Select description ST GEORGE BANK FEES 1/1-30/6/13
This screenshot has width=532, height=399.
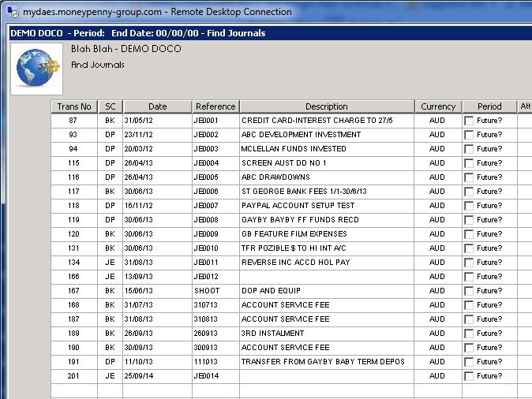point(304,192)
